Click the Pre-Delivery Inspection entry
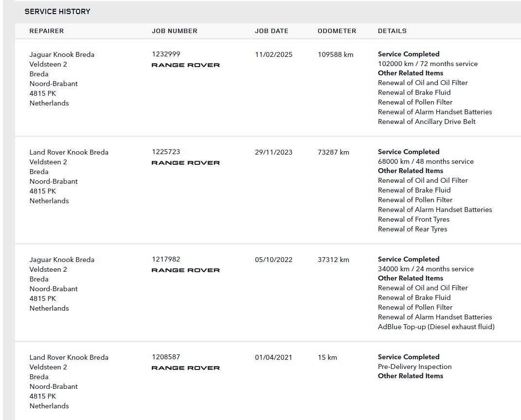Screen dimensions: 521x420 [414, 367]
